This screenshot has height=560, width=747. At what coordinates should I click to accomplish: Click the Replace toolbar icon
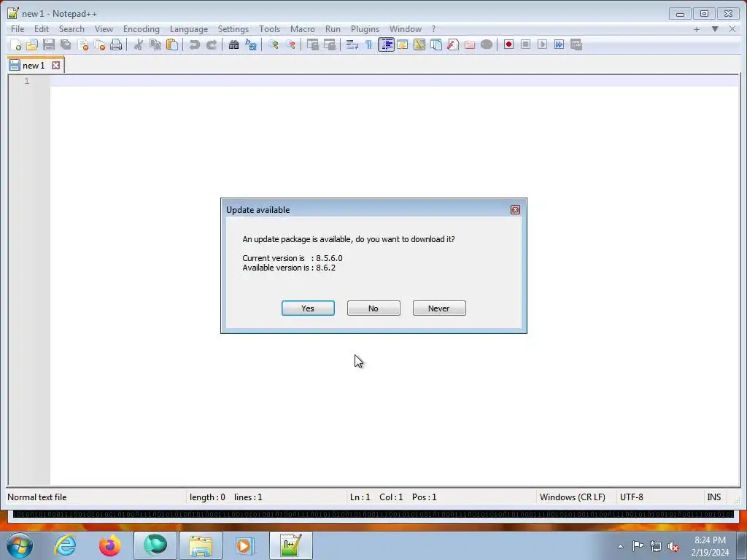pyautogui.click(x=251, y=44)
